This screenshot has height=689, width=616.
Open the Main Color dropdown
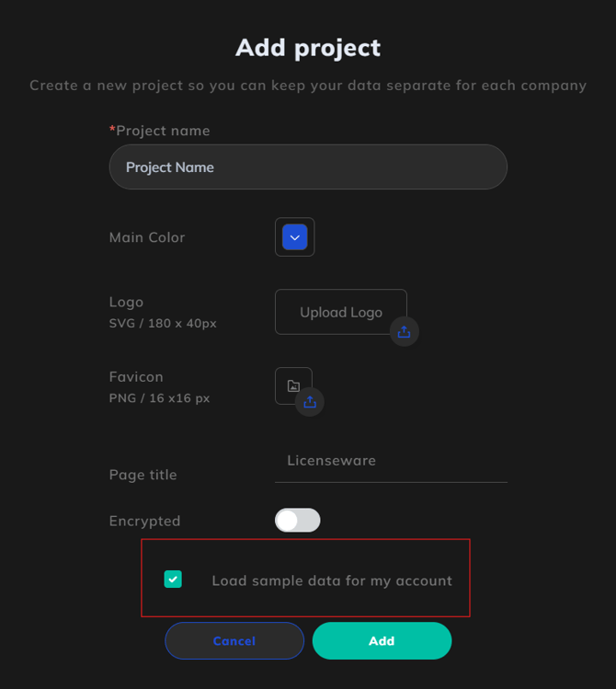coord(294,237)
